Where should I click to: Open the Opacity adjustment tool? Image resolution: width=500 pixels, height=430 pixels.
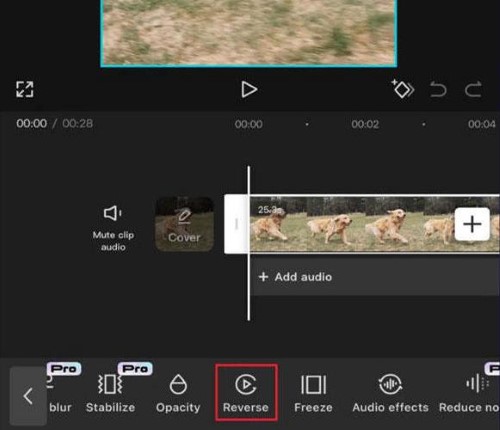178,393
